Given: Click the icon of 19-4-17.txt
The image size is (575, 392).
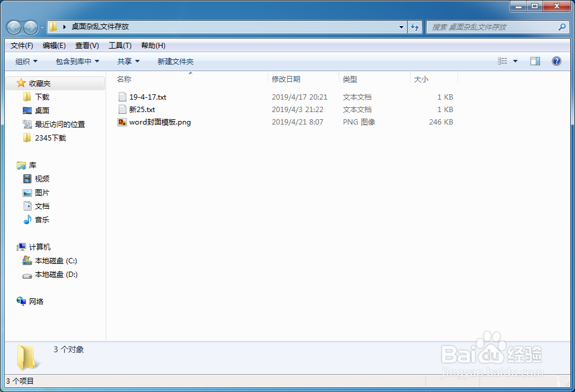Looking at the screenshot, I should click(122, 97).
